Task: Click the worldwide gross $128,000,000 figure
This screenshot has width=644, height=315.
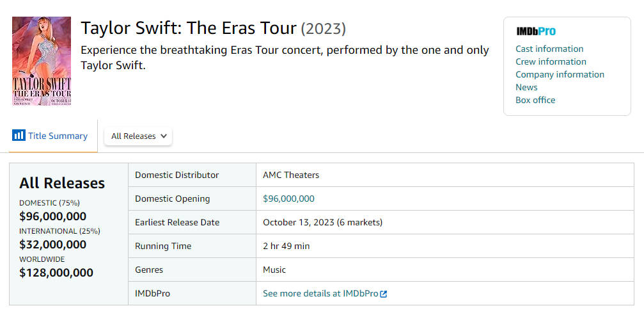Action: (56, 273)
